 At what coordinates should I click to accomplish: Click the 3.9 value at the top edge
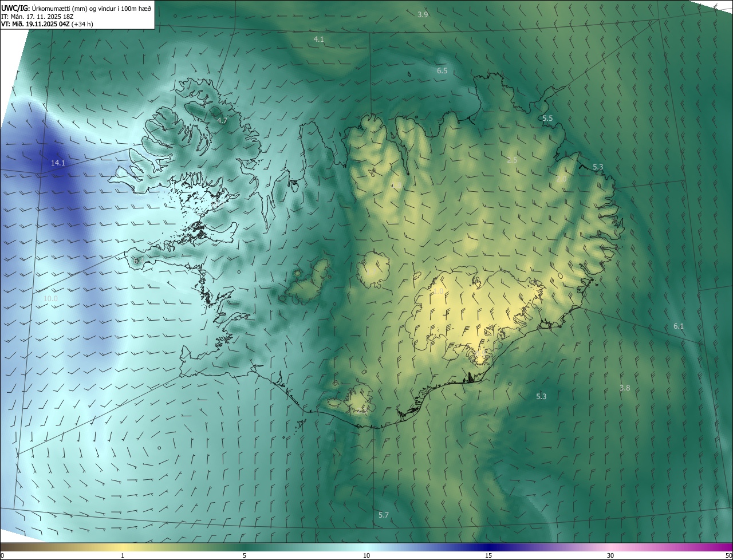click(x=423, y=14)
